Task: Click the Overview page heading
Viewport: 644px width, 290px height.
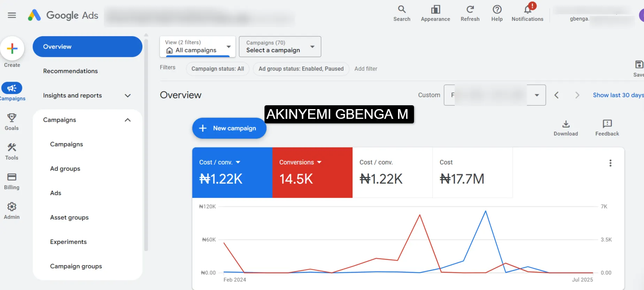Action: pyautogui.click(x=181, y=95)
